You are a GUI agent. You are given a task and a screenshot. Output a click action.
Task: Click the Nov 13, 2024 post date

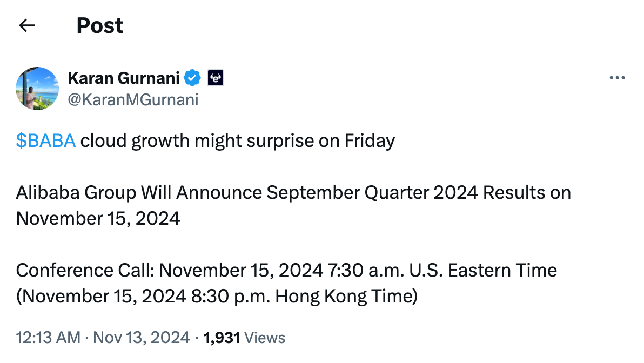pos(142,338)
